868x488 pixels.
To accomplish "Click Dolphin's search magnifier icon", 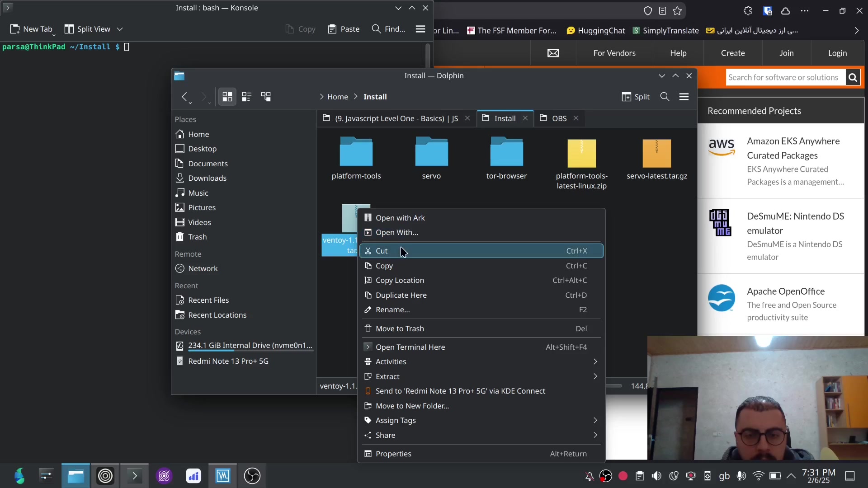I will [665, 97].
